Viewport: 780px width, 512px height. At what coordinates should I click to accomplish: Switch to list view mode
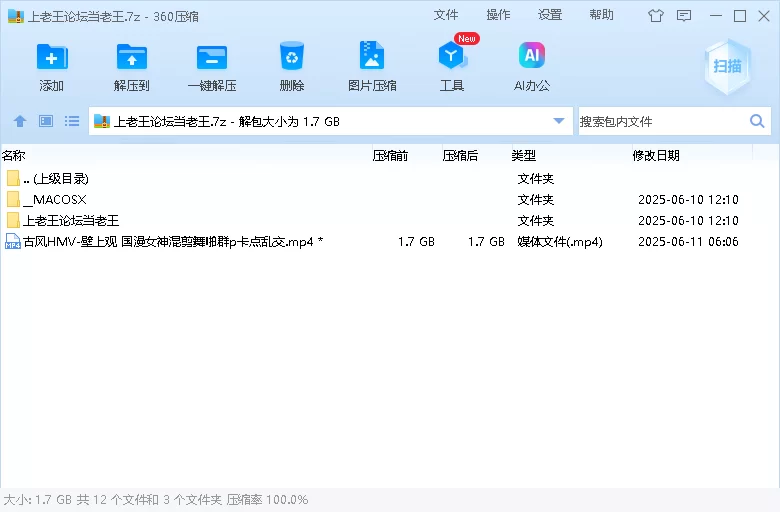(x=72, y=121)
